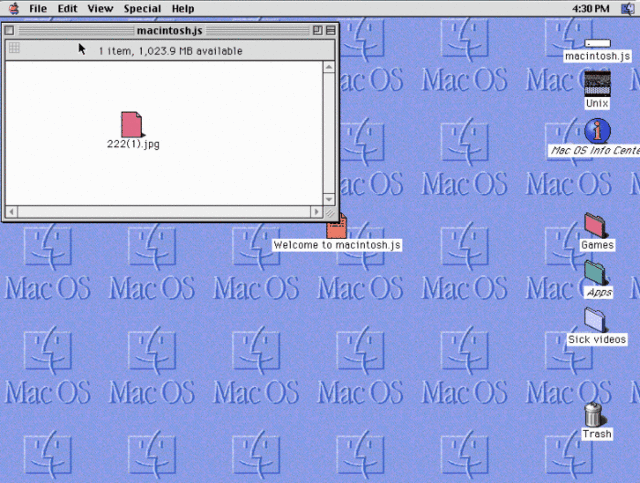The image size is (640, 483).
Task: Click the vertical scrollbar down arrow
Action: coord(329,199)
